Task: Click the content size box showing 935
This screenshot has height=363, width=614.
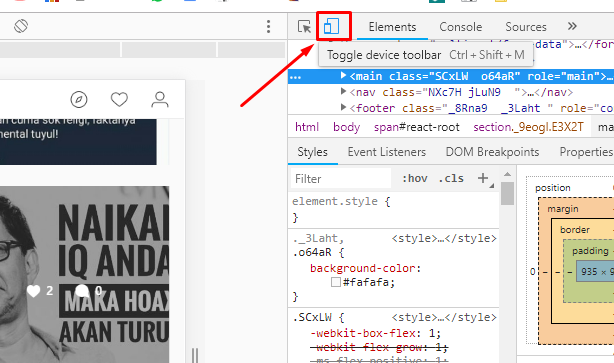Action: tap(595, 272)
